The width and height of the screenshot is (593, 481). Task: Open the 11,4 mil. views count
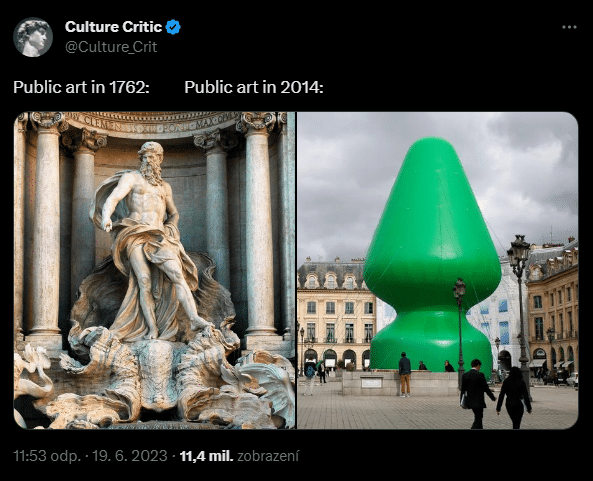[x=206, y=456]
